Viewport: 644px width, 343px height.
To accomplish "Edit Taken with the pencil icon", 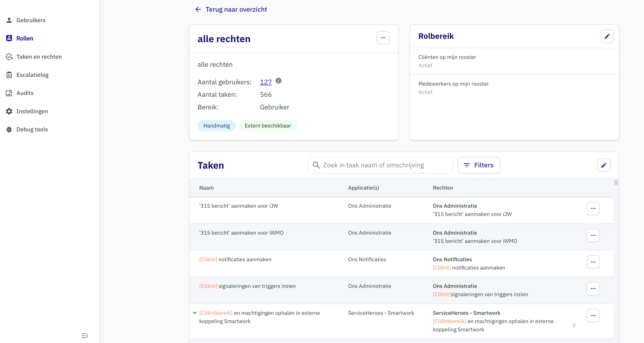I will [x=604, y=165].
